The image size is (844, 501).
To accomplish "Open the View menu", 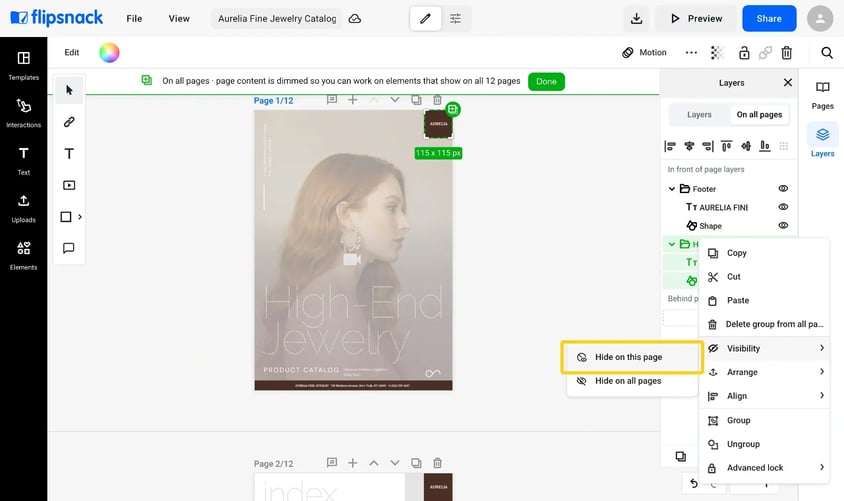I will click(179, 19).
